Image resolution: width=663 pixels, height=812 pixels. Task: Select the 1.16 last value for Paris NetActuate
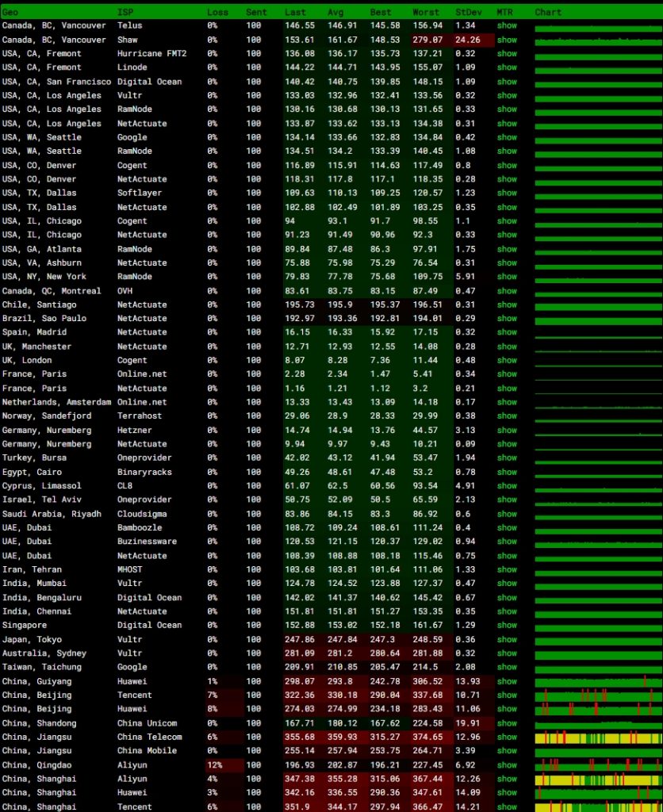292,389
